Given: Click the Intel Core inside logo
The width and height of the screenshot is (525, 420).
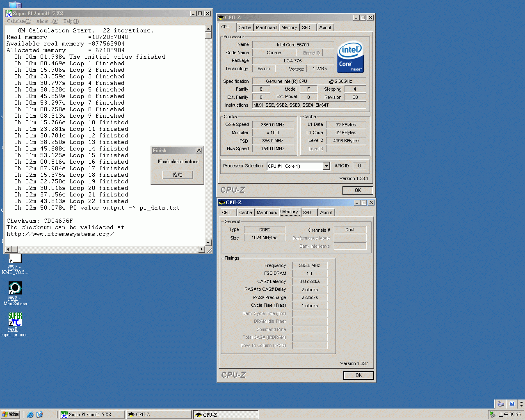Looking at the screenshot, I should [x=350, y=57].
